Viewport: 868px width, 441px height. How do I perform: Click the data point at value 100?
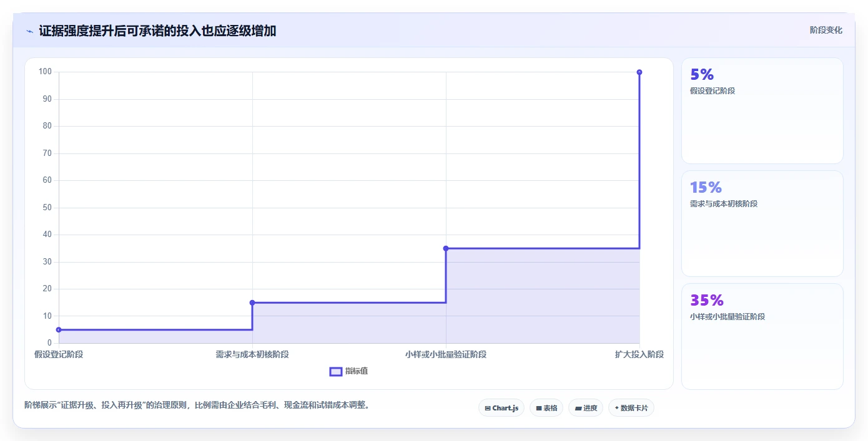coord(639,72)
